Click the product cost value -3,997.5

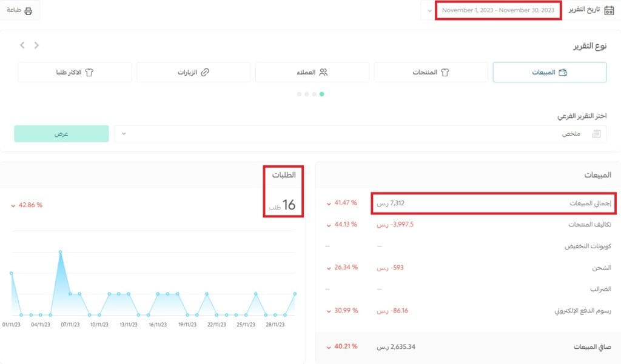click(x=395, y=224)
